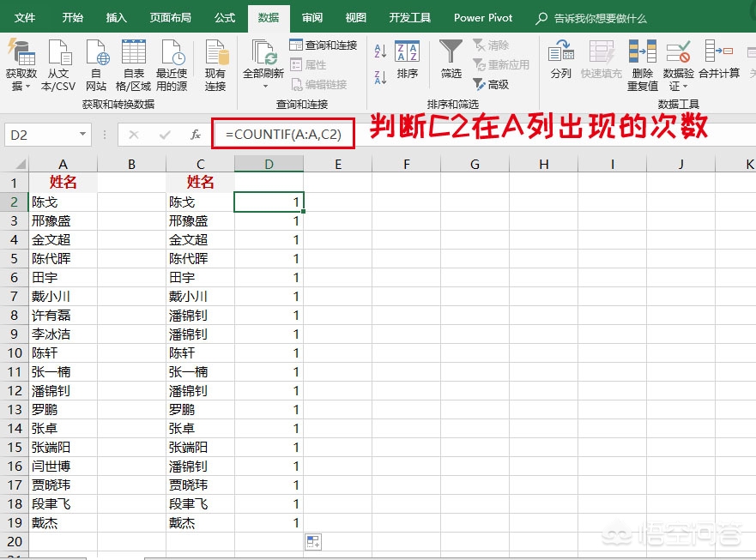Click the sort descending Z-A icon

(x=380, y=77)
